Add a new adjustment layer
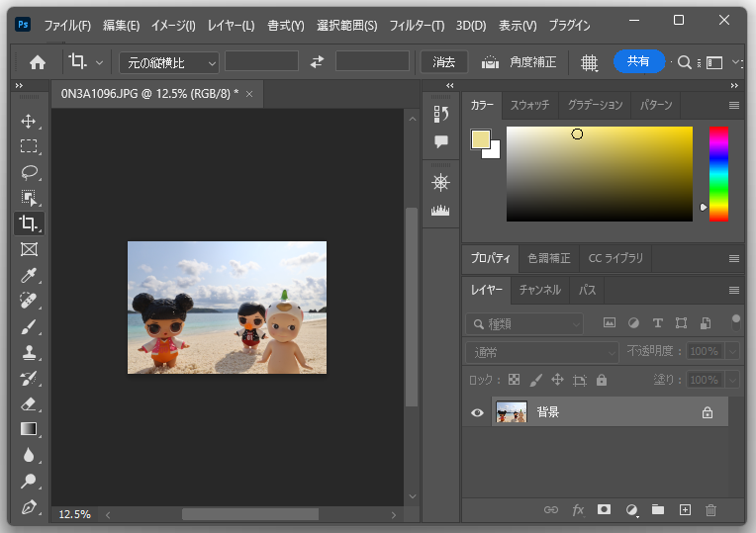This screenshot has width=756, height=533. pyautogui.click(x=631, y=510)
